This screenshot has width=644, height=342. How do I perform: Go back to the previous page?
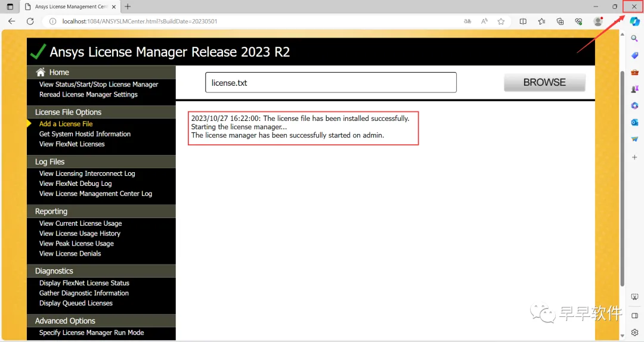coord(11,21)
